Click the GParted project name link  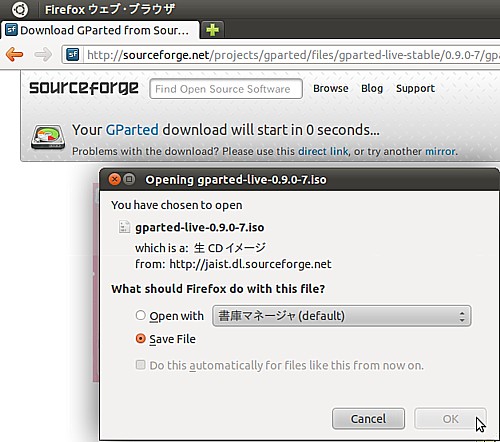click(x=132, y=130)
